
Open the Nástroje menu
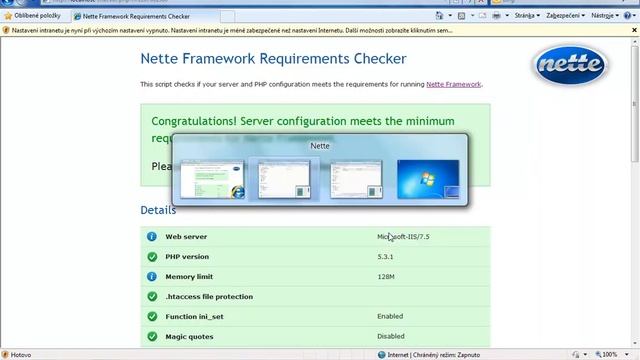pyautogui.click(x=605, y=16)
